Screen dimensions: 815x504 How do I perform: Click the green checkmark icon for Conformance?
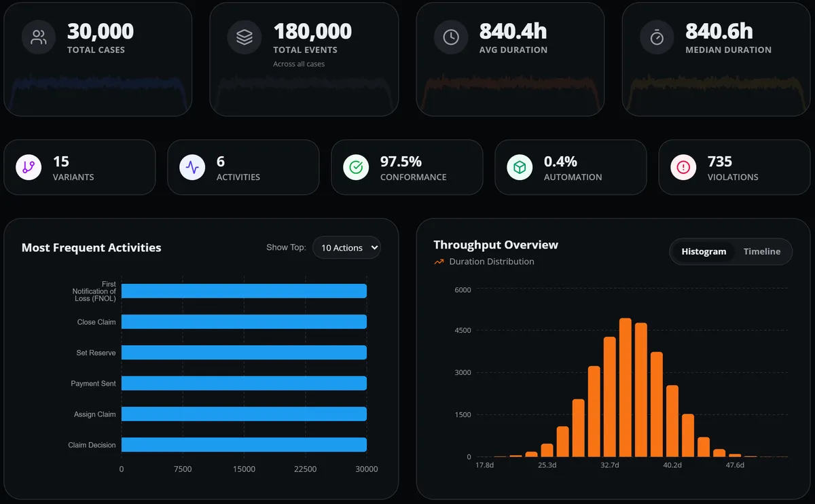(x=356, y=167)
